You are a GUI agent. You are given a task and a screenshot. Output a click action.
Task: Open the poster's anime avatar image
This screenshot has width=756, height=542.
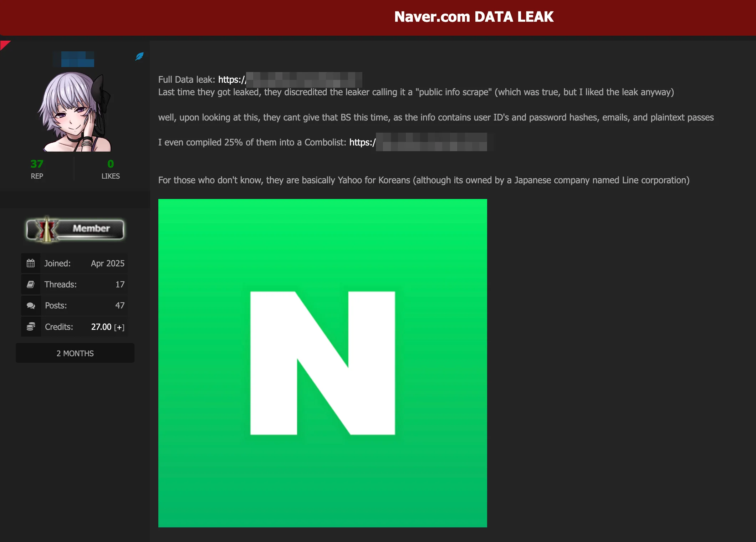pyautogui.click(x=75, y=112)
